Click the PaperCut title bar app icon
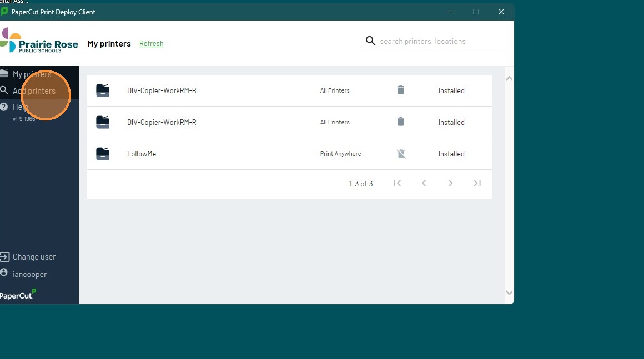 4,12
